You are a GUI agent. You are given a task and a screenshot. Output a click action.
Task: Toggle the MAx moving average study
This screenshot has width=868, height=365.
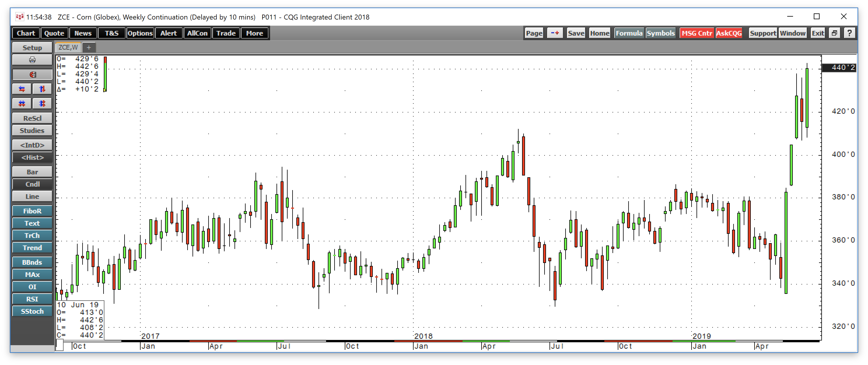click(x=32, y=274)
